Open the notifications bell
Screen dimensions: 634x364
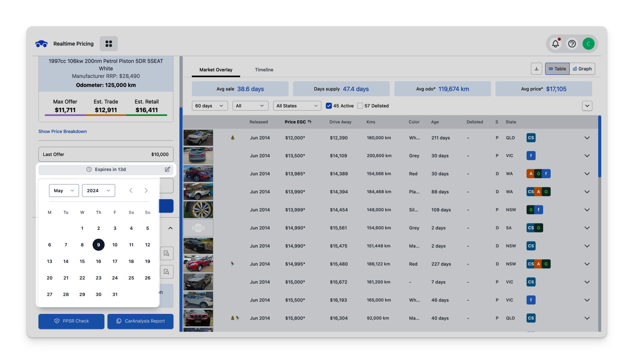pos(555,44)
